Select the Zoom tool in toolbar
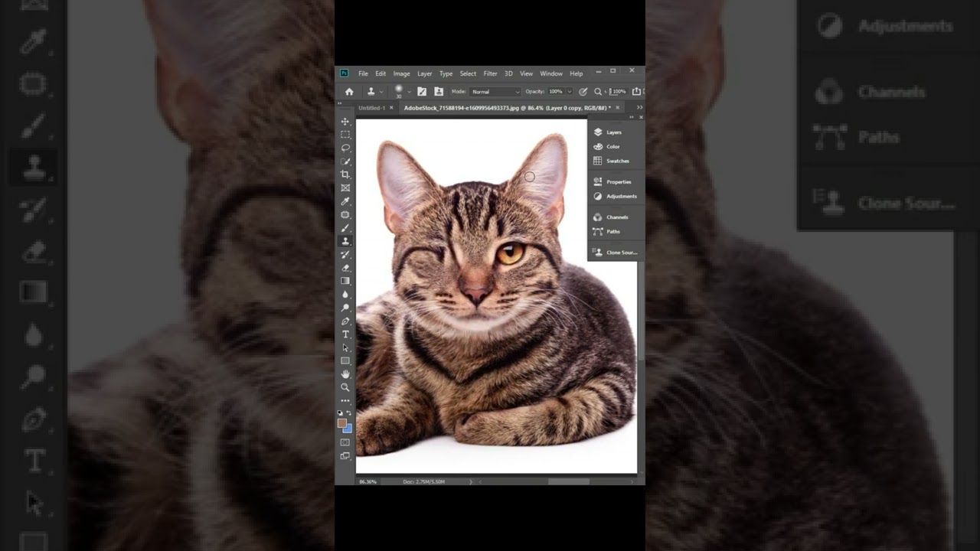The width and height of the screenshot is (980, 551). click(x=345, y=387)
